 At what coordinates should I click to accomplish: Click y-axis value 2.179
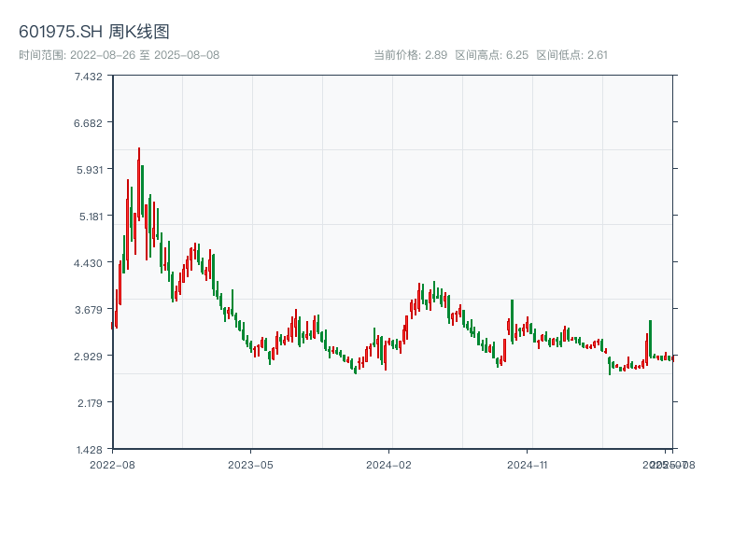point(90,403)
